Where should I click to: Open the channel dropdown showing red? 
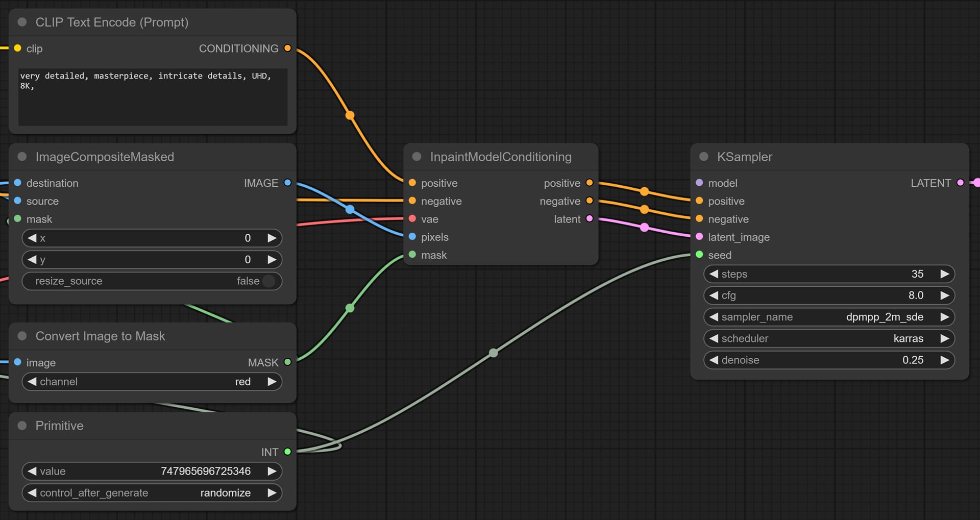[152, 382]
